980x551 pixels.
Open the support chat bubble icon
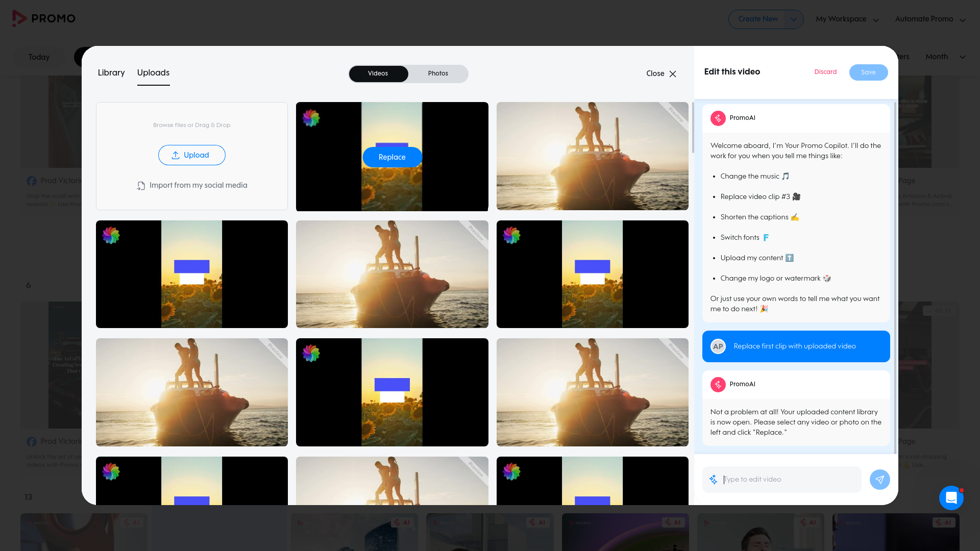(x=951, y=497)
